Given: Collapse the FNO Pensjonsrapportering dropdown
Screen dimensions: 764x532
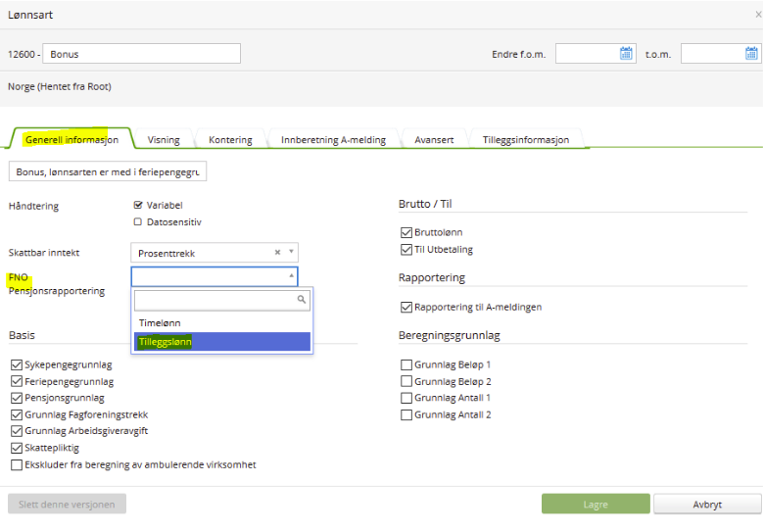Looking at the screenshot, I should pyautogui.click(x=291, y=275).
